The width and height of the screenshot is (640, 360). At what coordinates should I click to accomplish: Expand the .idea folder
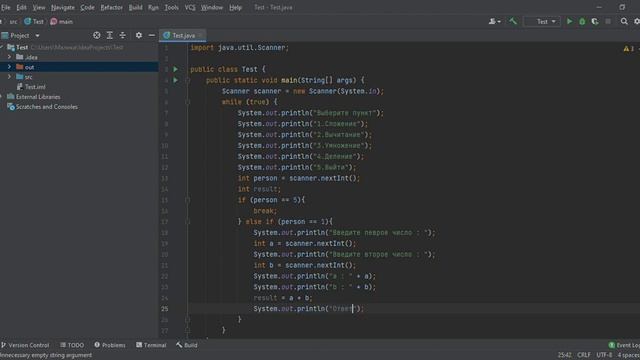point(9,57)
